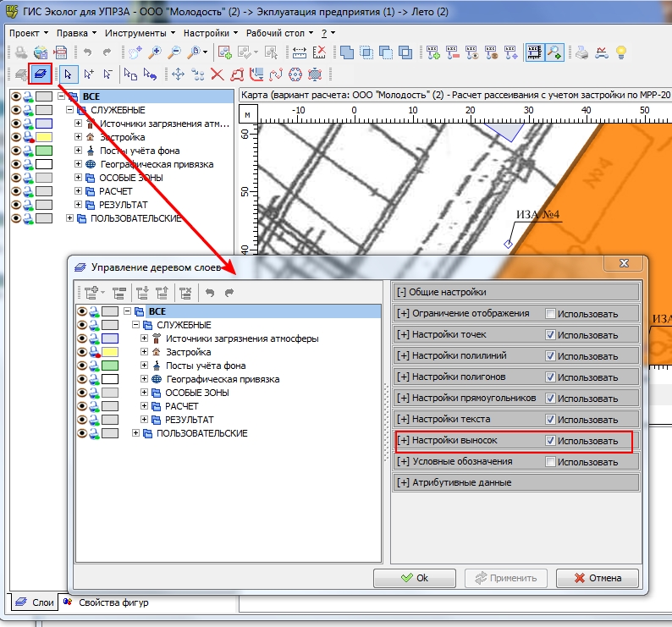
Task: Open the Правка menu
Action: [x=76, y=33]
